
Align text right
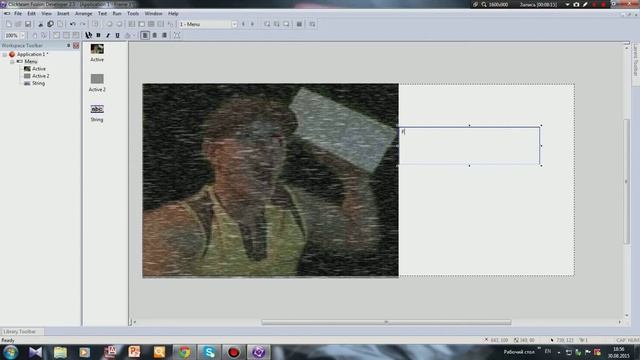tap(164, 36)
